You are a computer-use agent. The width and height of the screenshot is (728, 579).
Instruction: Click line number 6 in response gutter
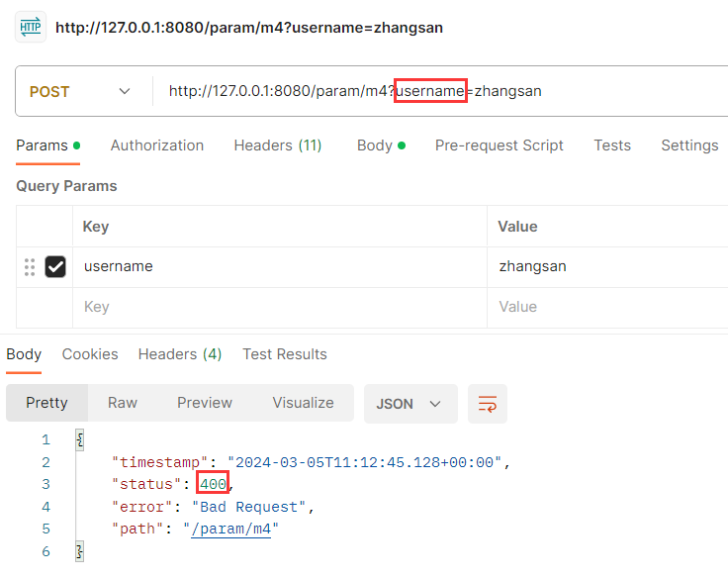(x=45, y=551)
